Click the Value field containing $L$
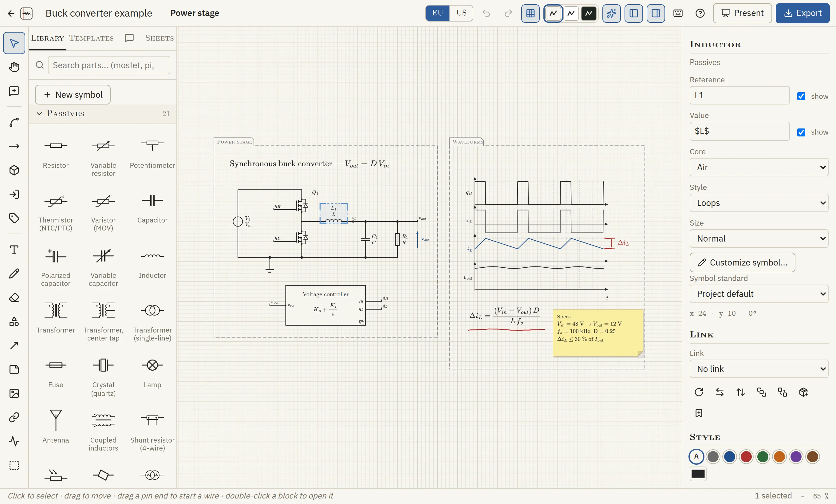This screenshot has height=504, width=836. 739,131
